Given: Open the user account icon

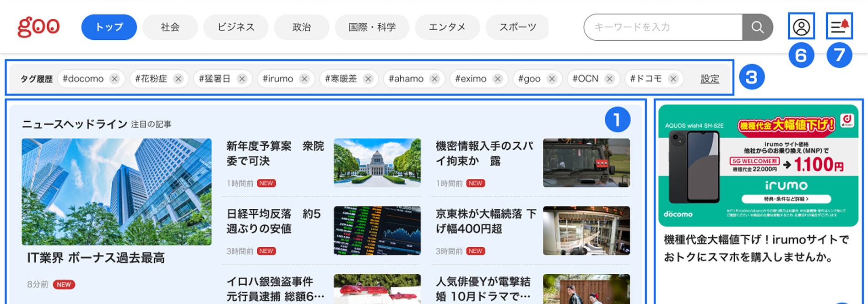Looking at the screenshot, I should 801,27.
